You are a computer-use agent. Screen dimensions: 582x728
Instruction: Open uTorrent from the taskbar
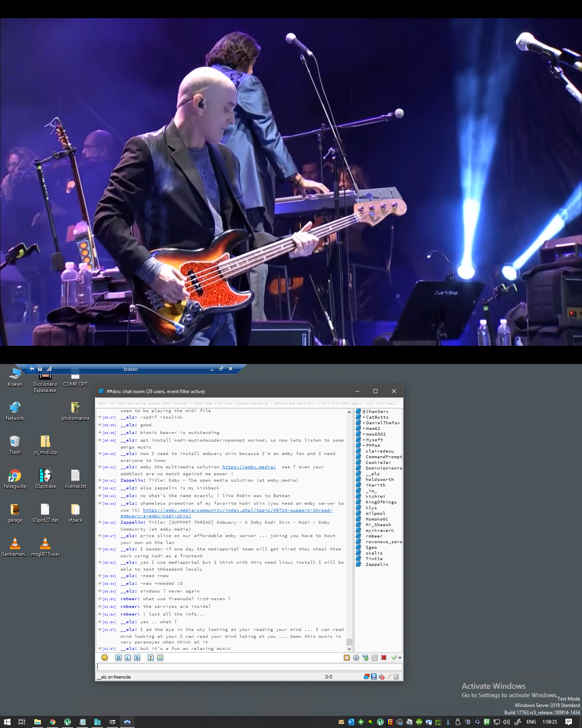click(67, 722)
